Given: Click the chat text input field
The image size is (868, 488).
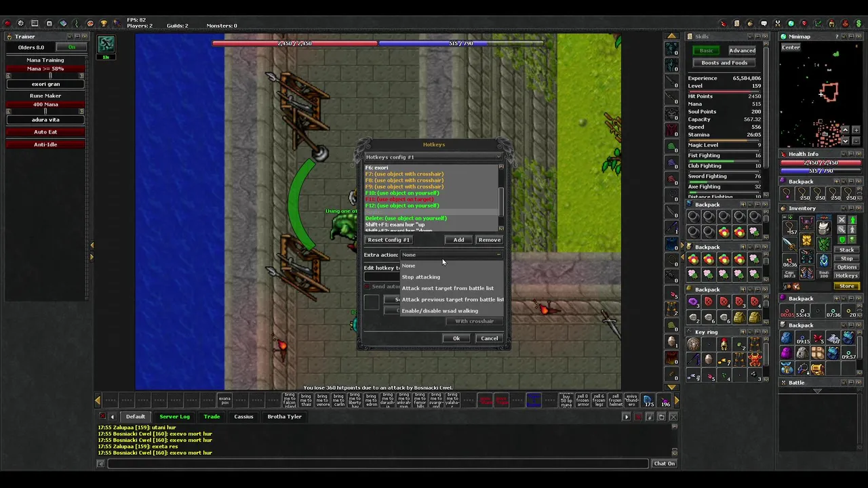Looking at the screenshot, I should pyautogui.click(x=378, y=464).
